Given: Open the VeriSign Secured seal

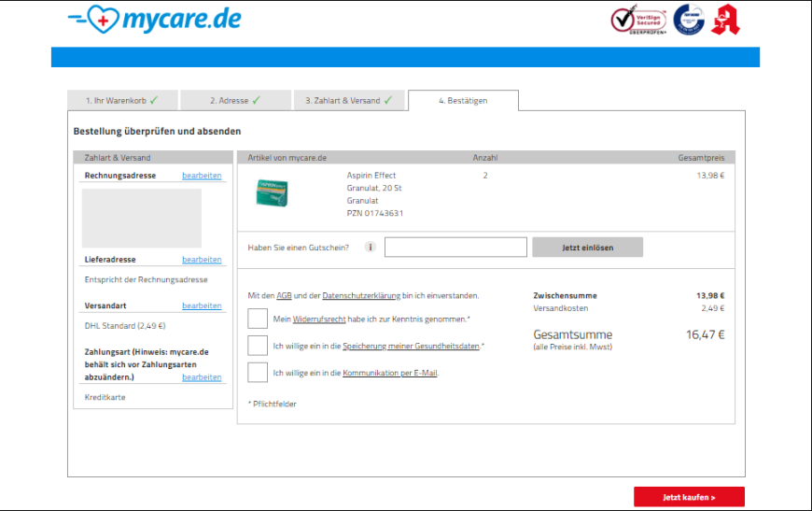Looking at the screenshot, I should (x=638, y=20).
